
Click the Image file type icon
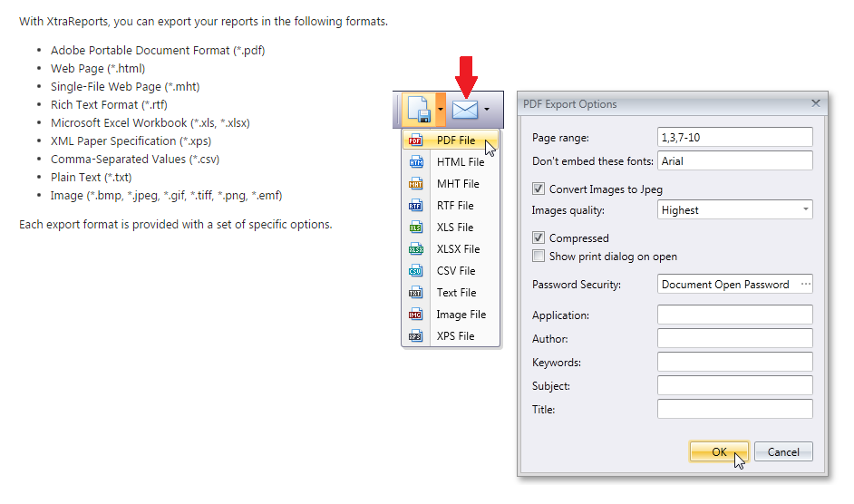(415, 315)
